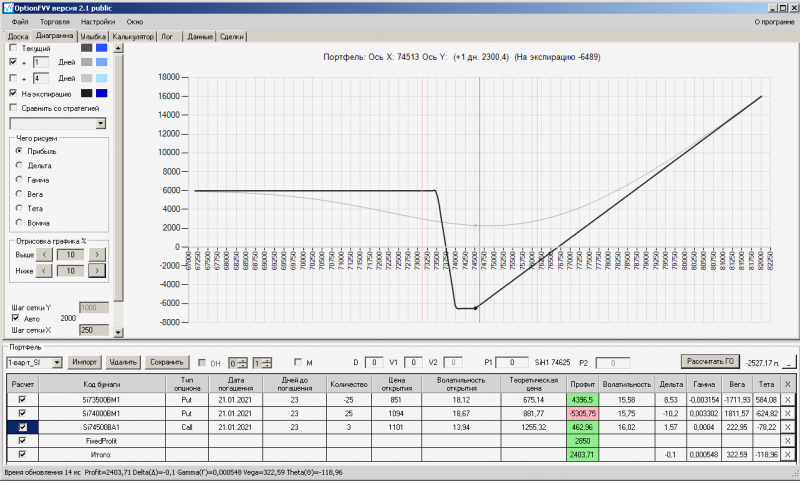This screenshot has height=481, width=800.
Task: Delete the Si74500BA1 row with its X
Action: click(x=787, y=427)
